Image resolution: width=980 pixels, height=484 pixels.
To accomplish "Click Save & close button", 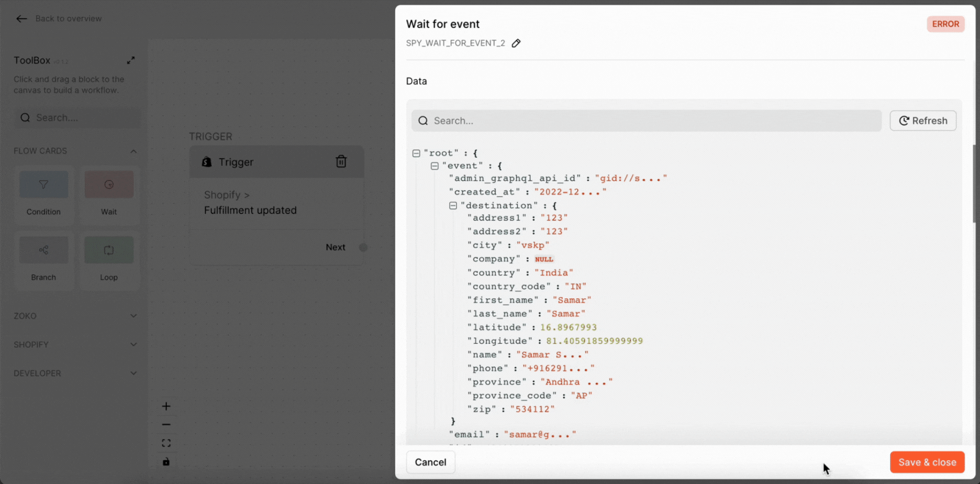I will tap(927, 462).
